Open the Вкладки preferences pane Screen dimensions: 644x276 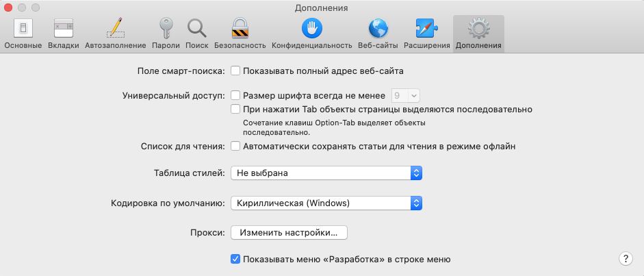click(63, 34)
